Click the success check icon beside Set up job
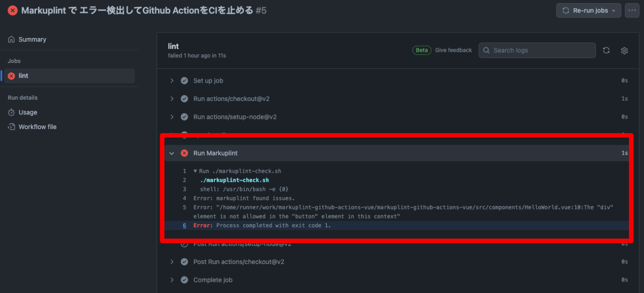Screen dimensions: 644x293 pos(184,81)
